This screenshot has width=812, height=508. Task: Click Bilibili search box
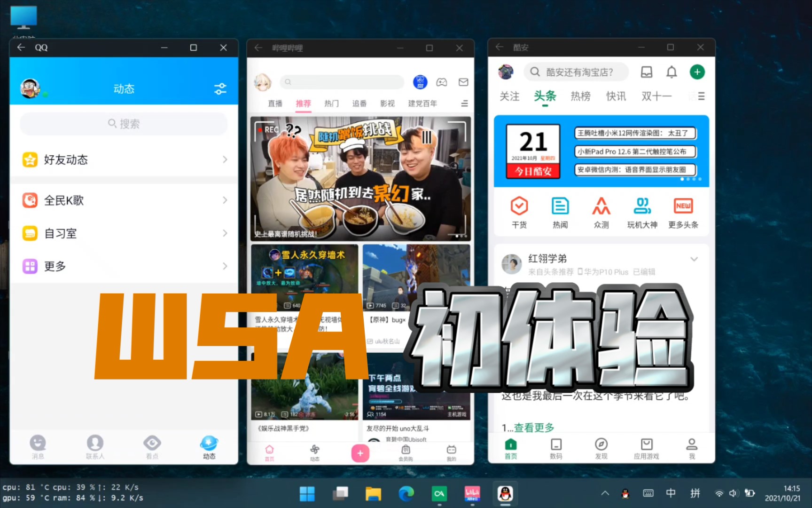point(342,82)
